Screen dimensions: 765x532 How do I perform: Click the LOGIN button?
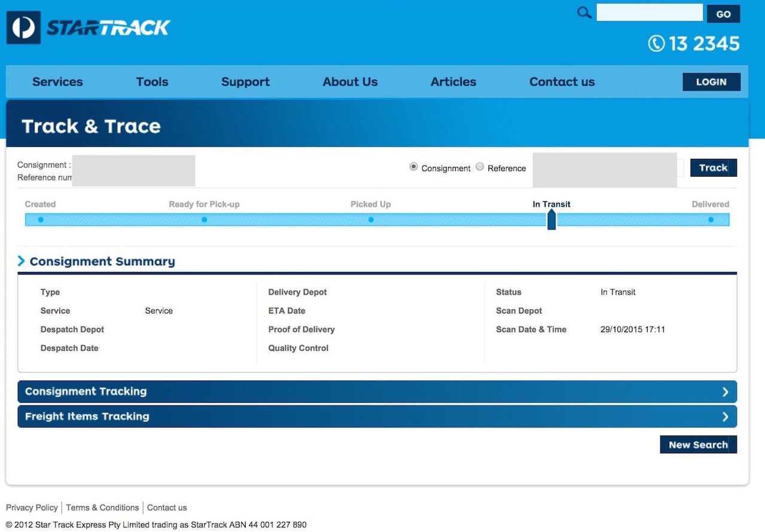711,82
